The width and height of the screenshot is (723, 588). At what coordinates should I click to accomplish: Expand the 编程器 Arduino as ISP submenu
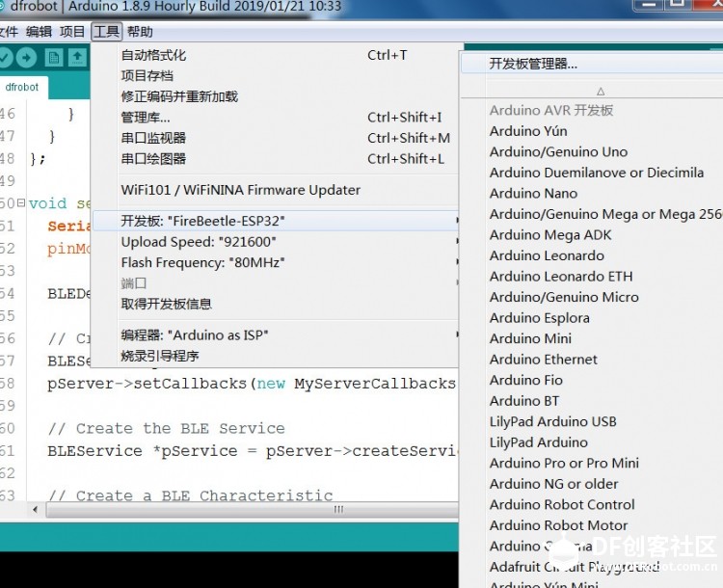276,334
